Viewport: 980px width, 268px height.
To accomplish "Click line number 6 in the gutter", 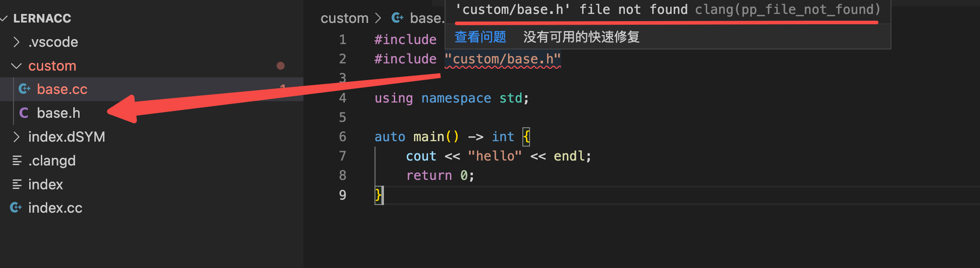I will click(343, 137).
